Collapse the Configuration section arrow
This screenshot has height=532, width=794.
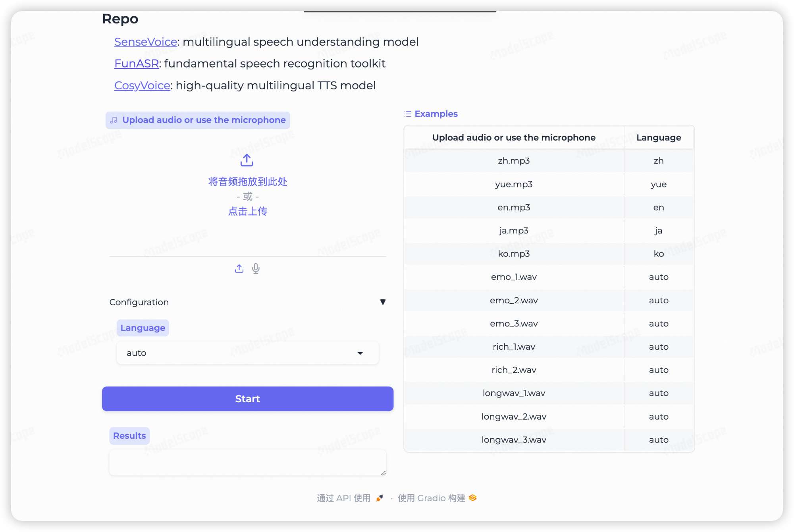pos(383,302)
